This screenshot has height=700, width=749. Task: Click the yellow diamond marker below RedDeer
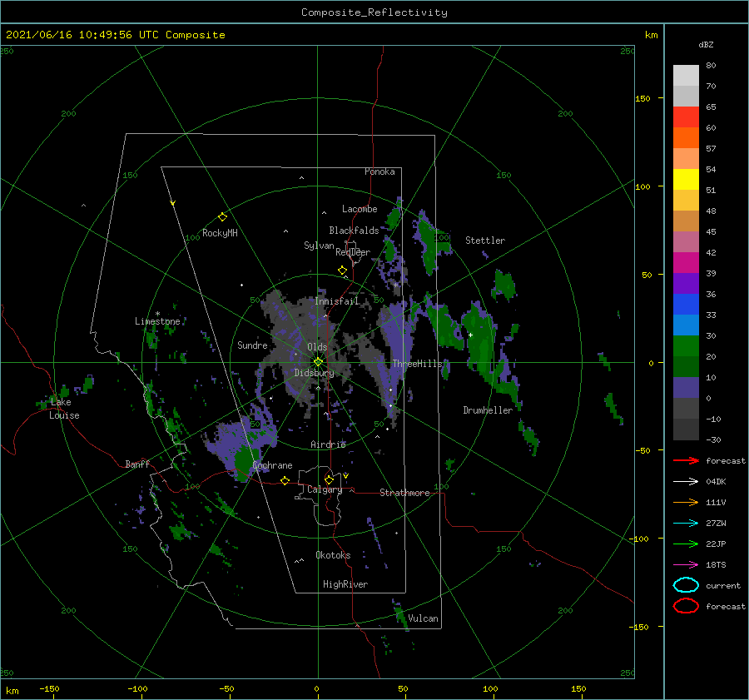coord(342,271)
